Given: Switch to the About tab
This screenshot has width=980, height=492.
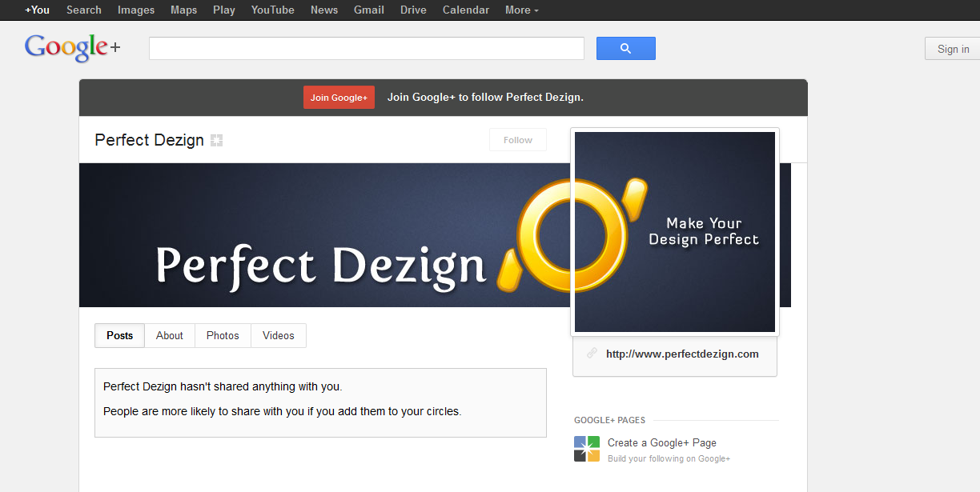Looking at the screenshot, I should click(170, 335).
